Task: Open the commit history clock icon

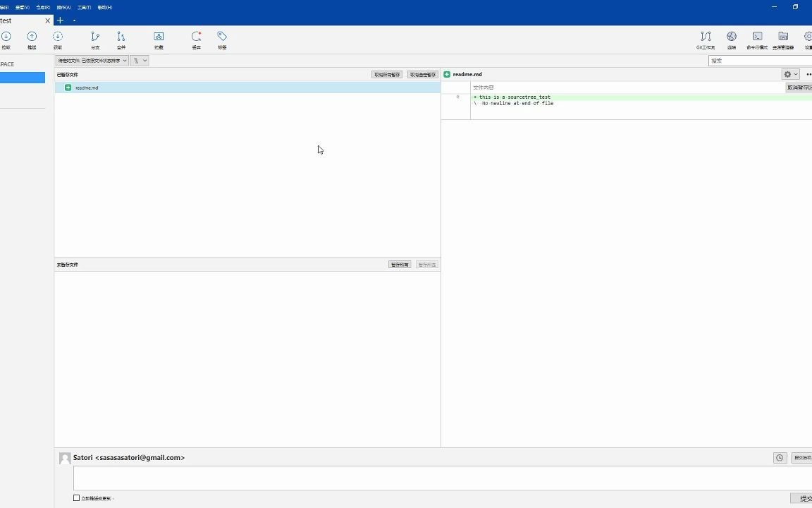Action: click(780, 458)
